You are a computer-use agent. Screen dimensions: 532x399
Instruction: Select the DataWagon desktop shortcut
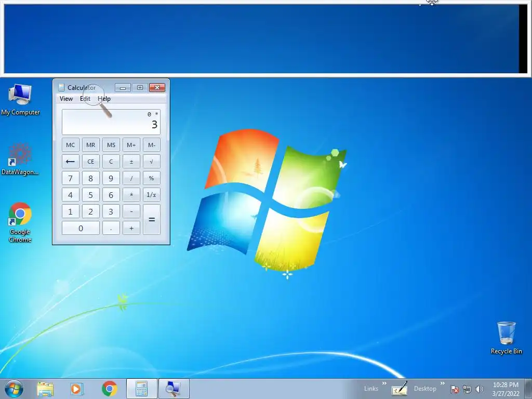click(20, 159)
